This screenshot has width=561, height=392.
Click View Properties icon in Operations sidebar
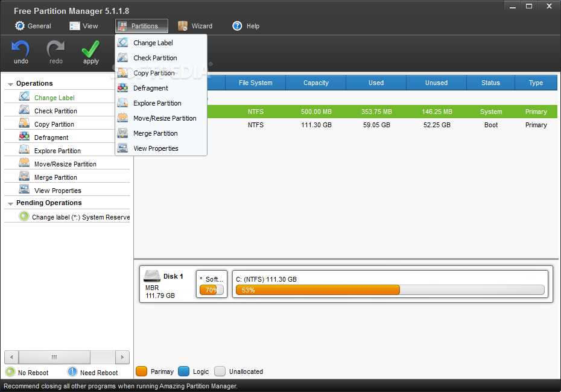24,189
